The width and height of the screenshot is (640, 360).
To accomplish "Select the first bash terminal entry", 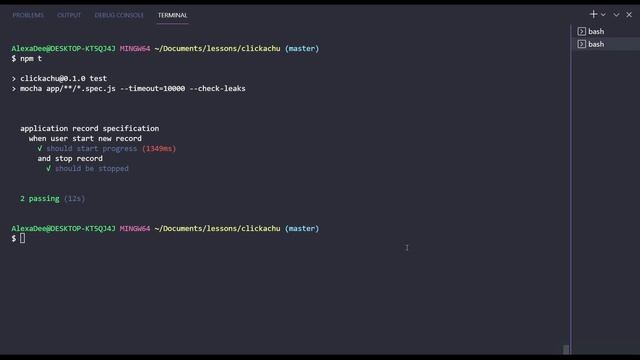I will point(606,31).
